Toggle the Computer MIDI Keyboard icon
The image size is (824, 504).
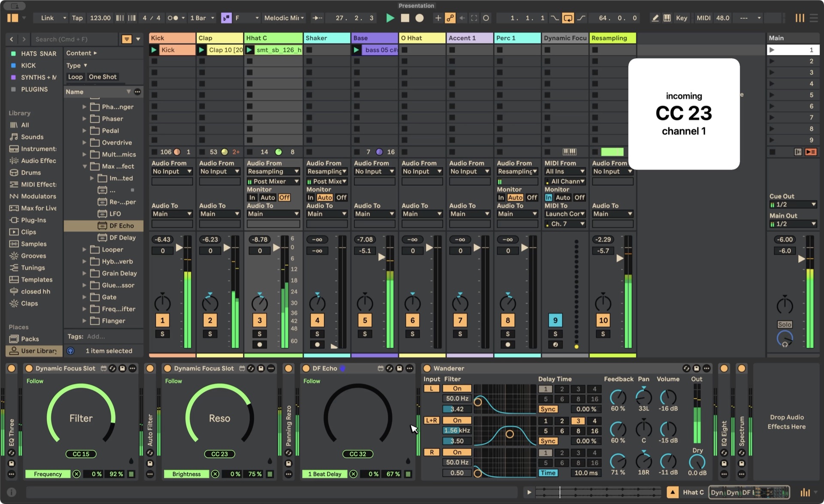tap(667, 18)
